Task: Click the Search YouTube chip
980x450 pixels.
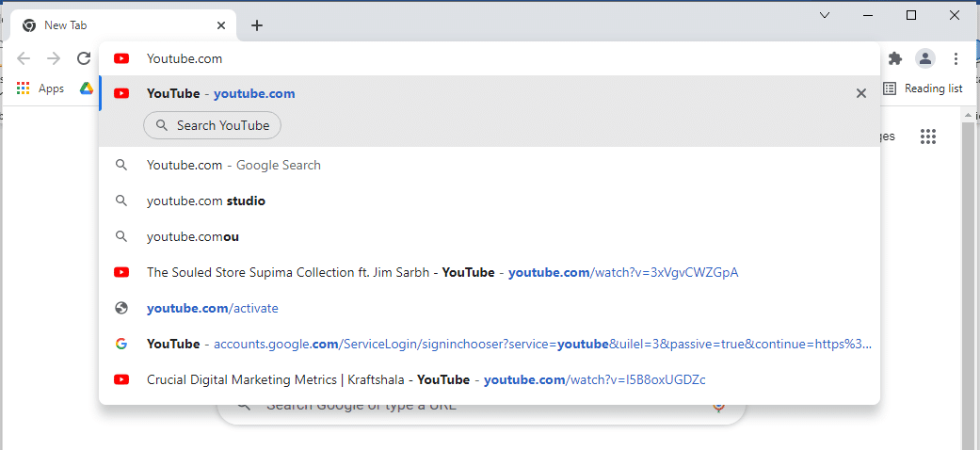Action: pyautogui.click(x=213, y=125)
